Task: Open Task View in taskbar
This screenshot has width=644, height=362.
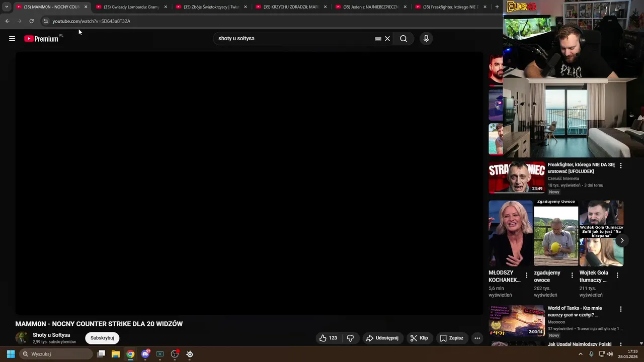Action: tap(101, 354)
